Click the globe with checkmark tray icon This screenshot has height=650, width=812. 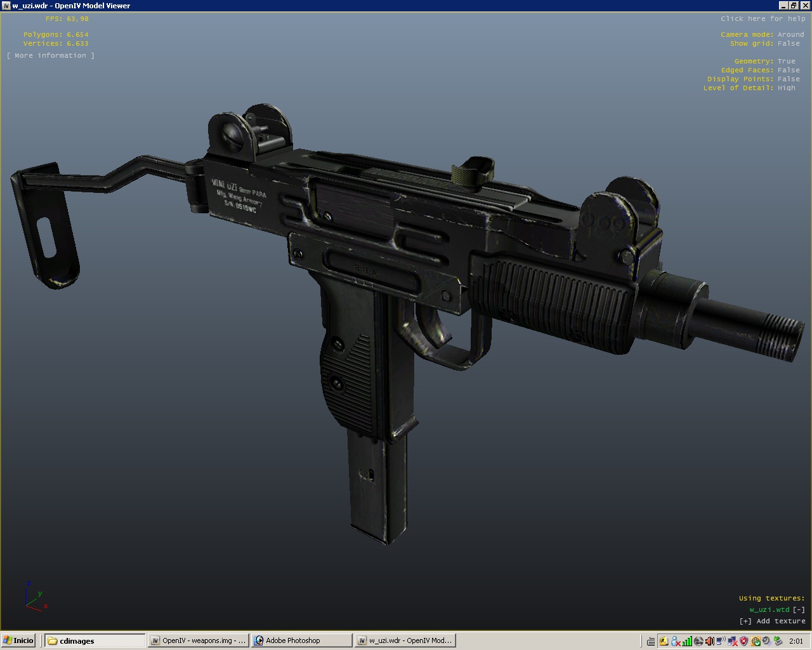coord(756,641)
